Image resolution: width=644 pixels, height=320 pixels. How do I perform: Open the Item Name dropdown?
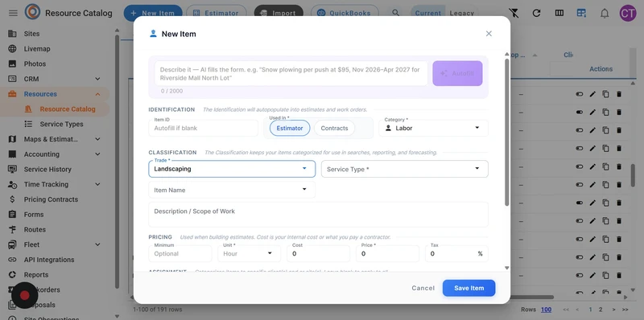point(232,190)
